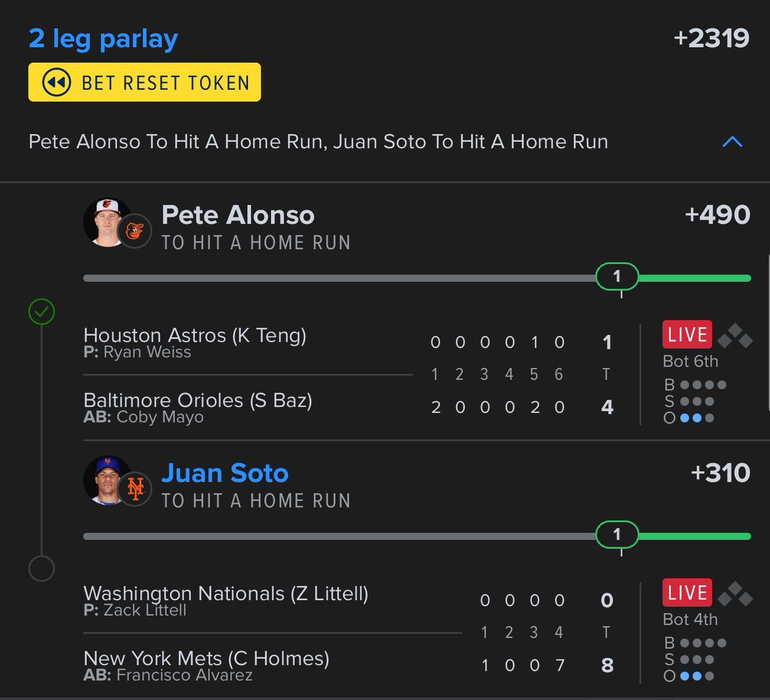The image size is (770, 700).
Task: Click AB: Francisco Alvarez batter label
Action: click(168, 676)
